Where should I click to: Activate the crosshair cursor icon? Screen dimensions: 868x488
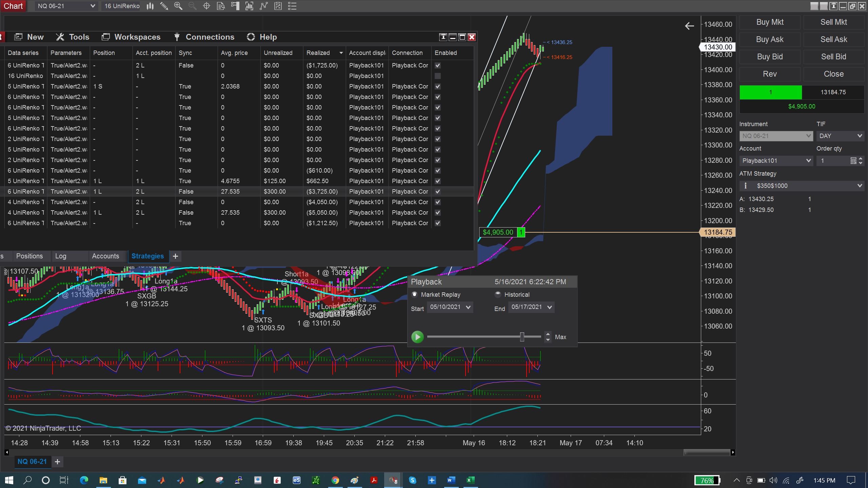tap(206, 6)
